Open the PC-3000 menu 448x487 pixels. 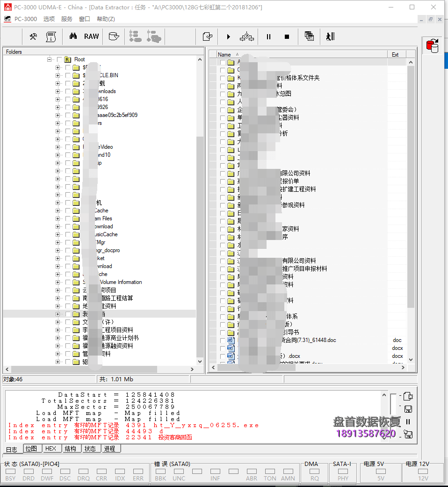[26, 19]
